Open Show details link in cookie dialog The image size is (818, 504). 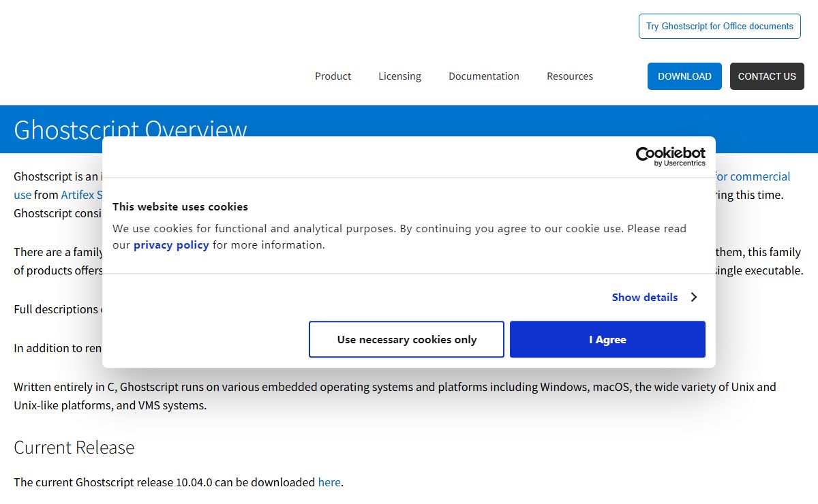645,297
